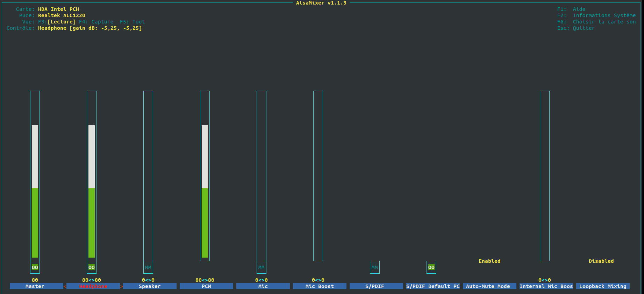Click the AlsaMixer v1.1.3 title
Screen dimensions: 644x294
321,3
